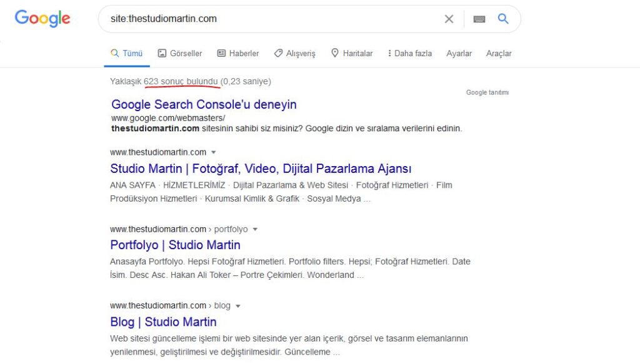Open the Haberler tab

tap(238, 54)
